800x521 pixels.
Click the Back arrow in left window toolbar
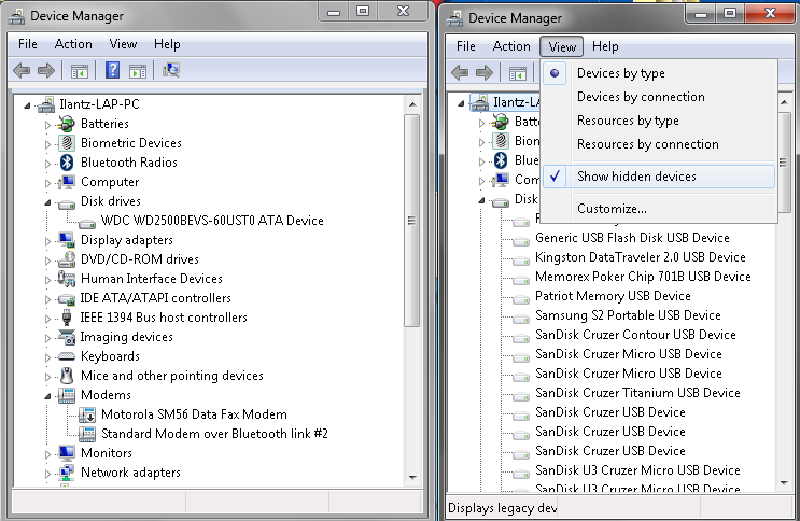click(21, 70)
